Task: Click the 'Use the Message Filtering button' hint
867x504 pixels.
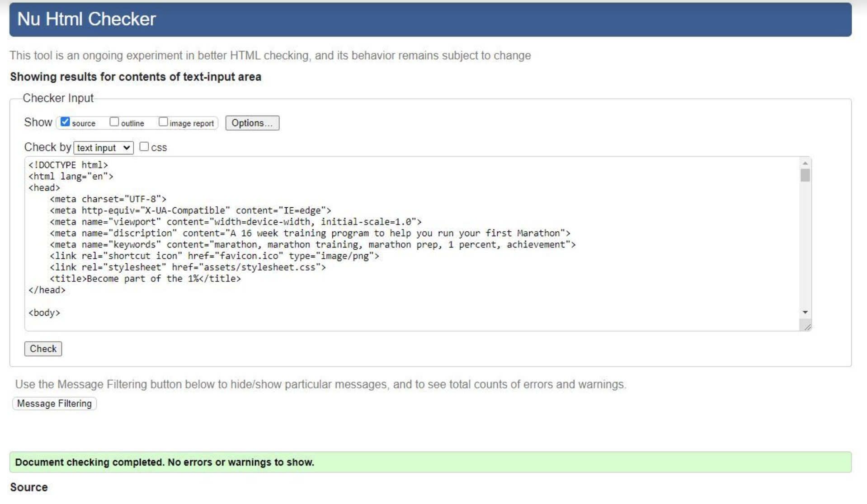Action: click(x=320, y=384)
